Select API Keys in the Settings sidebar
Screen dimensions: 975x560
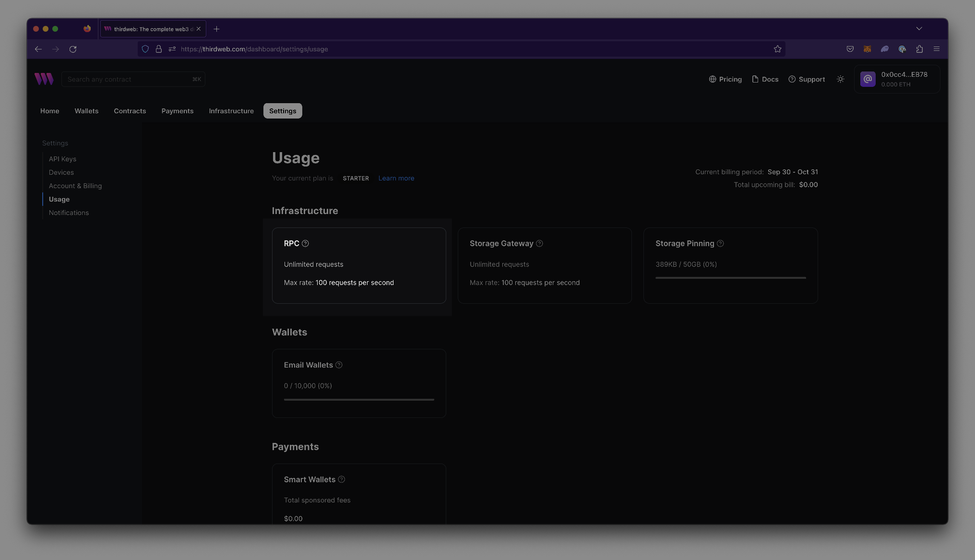[x=62, y=159]
